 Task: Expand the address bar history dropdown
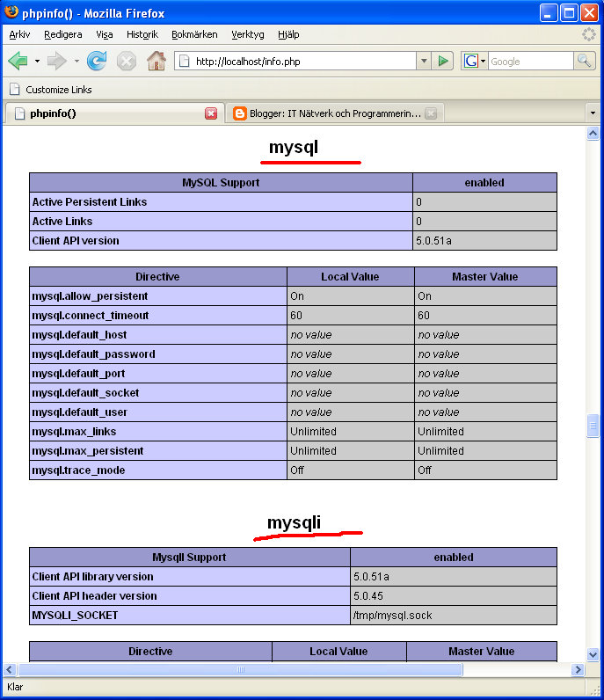point(424,62)
